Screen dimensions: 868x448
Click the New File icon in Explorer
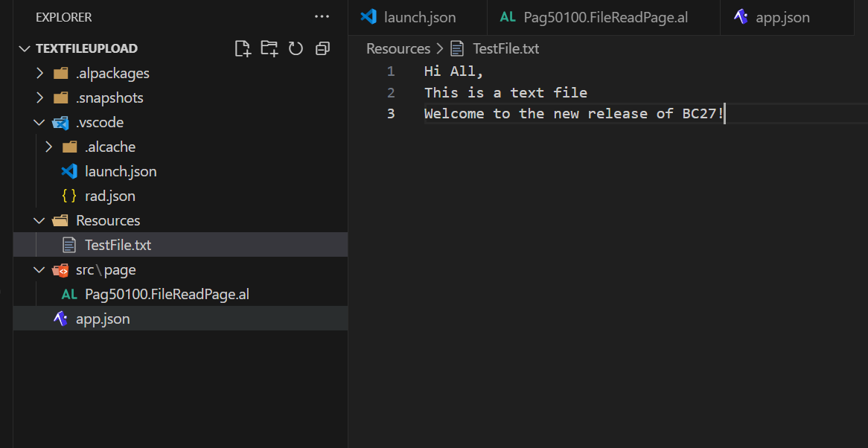243,49
